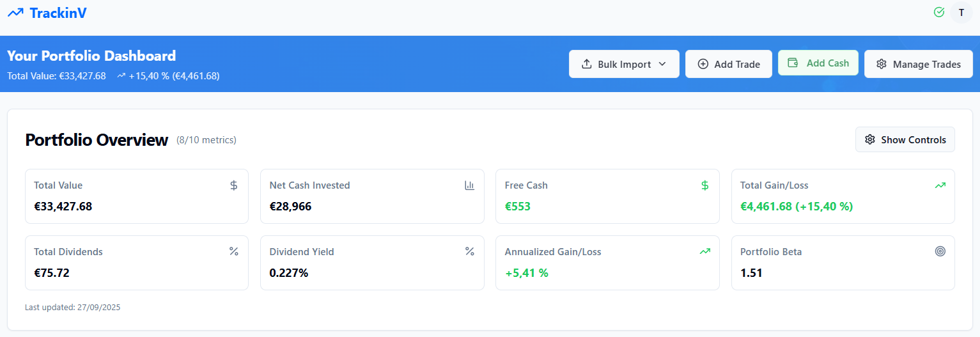Select the €4,461.68 (+15,40 %) gain value

[797, 206]
